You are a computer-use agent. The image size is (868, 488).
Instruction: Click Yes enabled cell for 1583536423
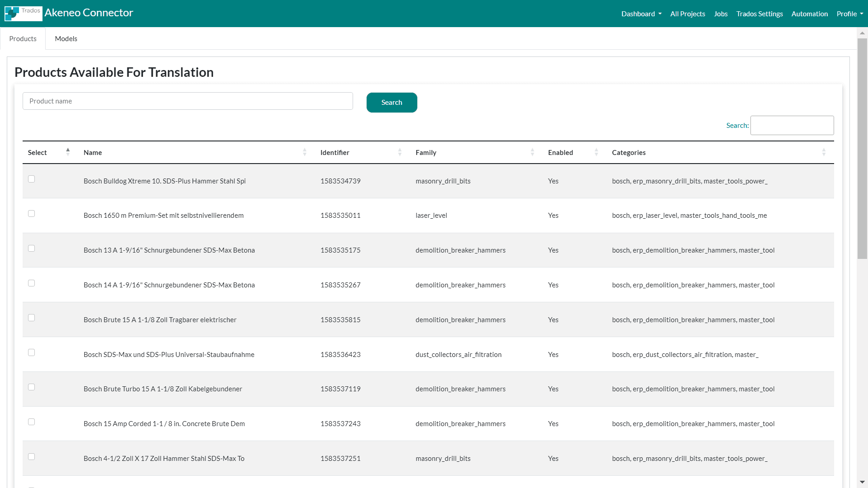[553, 355]
